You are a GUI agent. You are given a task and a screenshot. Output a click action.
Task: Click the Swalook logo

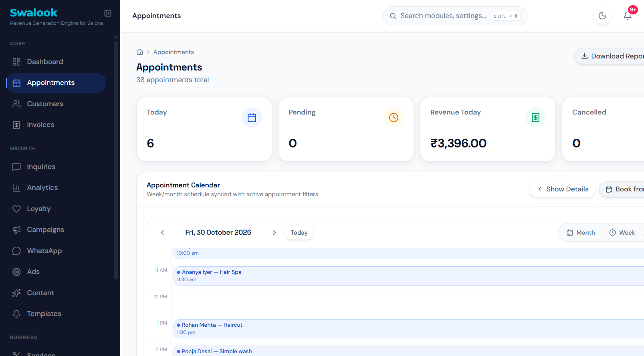pos(34,13)
